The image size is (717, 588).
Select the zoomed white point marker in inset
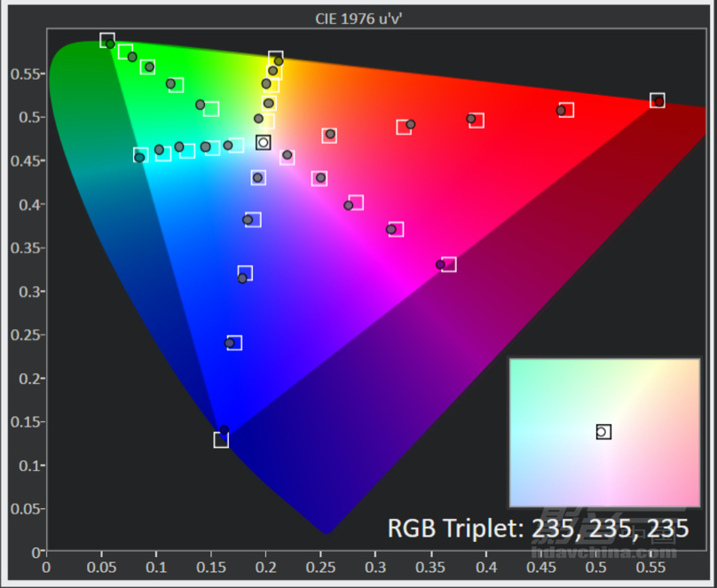pos(602,432)
